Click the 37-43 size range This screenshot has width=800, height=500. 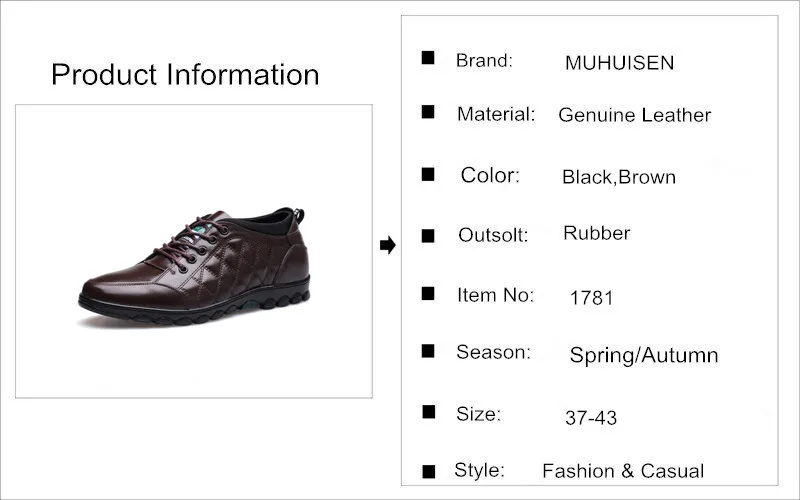click(591, 418)
